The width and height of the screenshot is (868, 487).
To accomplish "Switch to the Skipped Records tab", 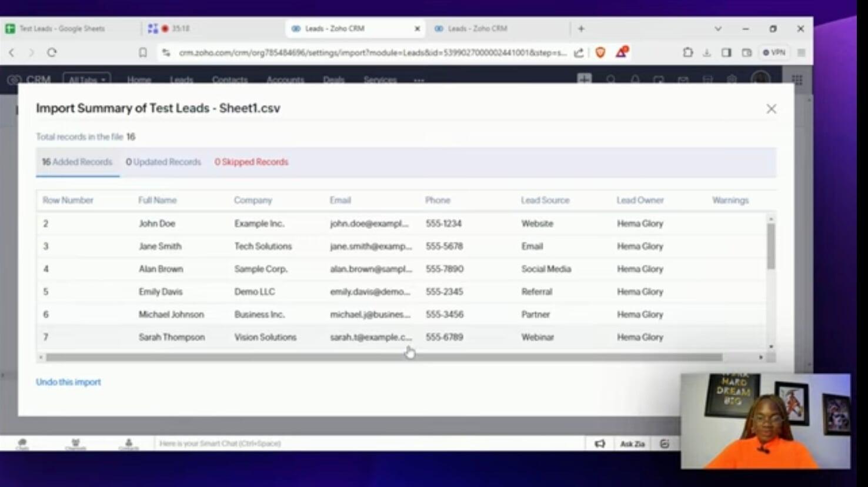I will (251, 162).
